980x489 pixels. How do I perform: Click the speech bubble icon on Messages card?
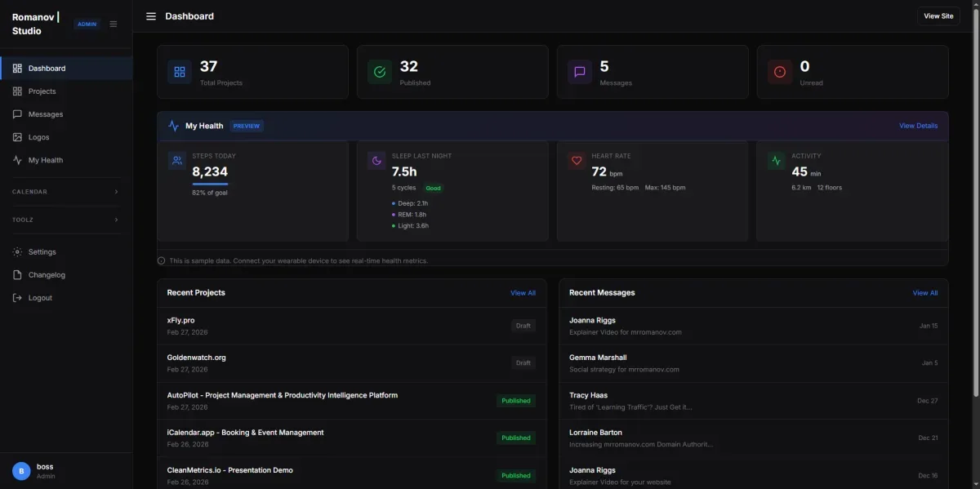[x=579, y=72]
